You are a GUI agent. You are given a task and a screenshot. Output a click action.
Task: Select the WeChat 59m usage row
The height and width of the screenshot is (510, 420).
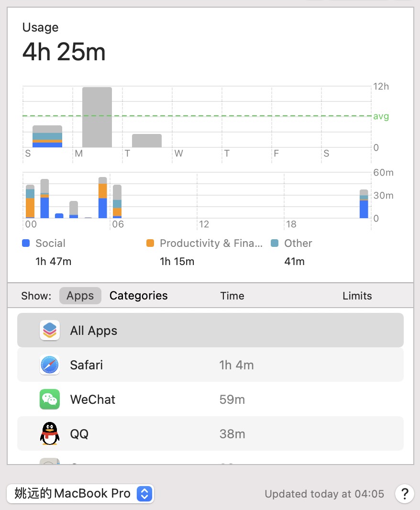(210, 399)
